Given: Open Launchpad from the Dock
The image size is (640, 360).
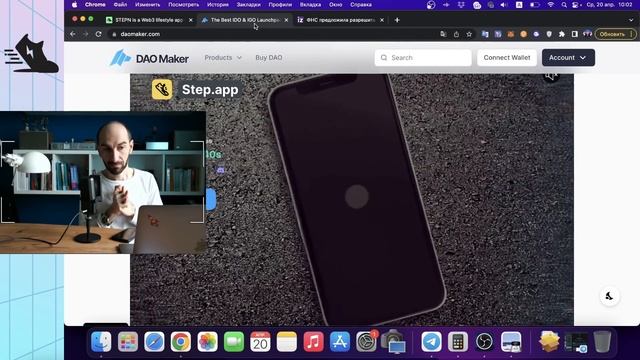Looking at the screenshot, I should 127,342.
